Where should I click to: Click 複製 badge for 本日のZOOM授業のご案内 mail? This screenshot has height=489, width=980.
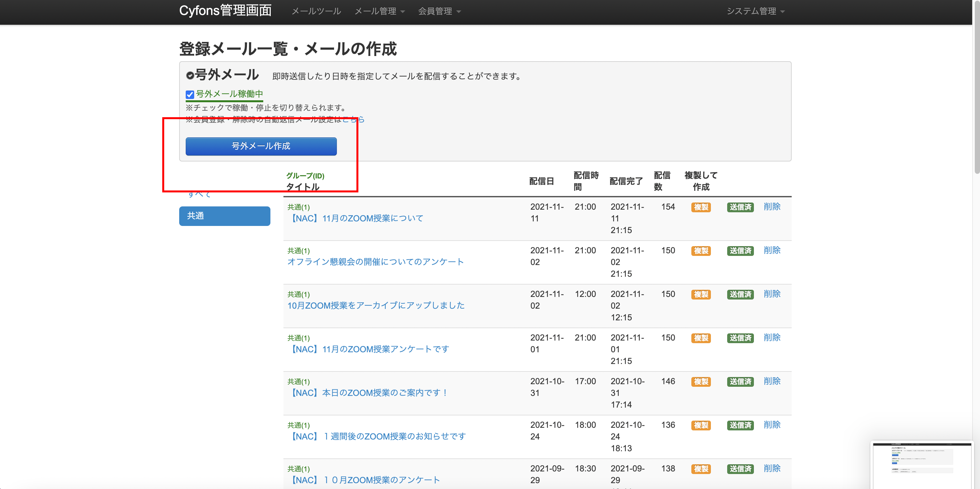701,381
